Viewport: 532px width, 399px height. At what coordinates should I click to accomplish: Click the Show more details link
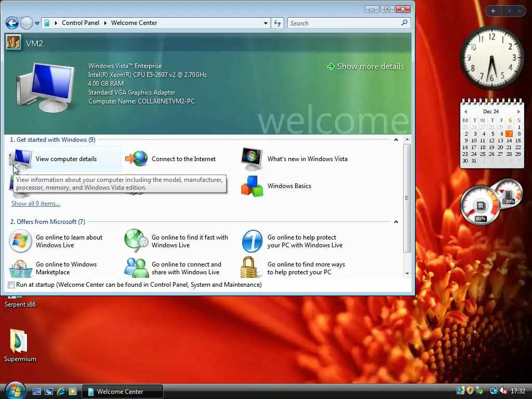pos(365,66)
